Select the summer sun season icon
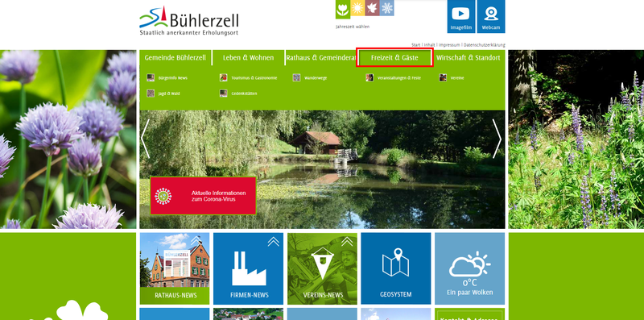 [357, 8]
